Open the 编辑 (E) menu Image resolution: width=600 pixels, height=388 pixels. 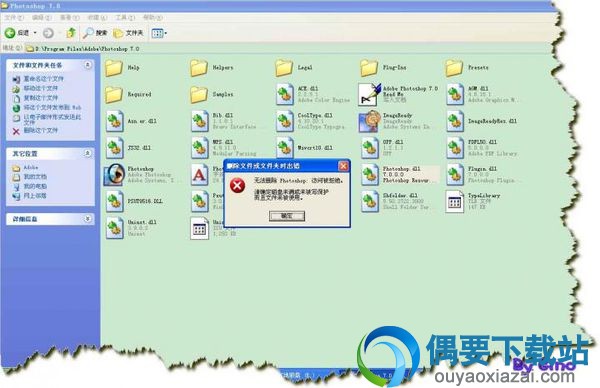pos(41,18)
